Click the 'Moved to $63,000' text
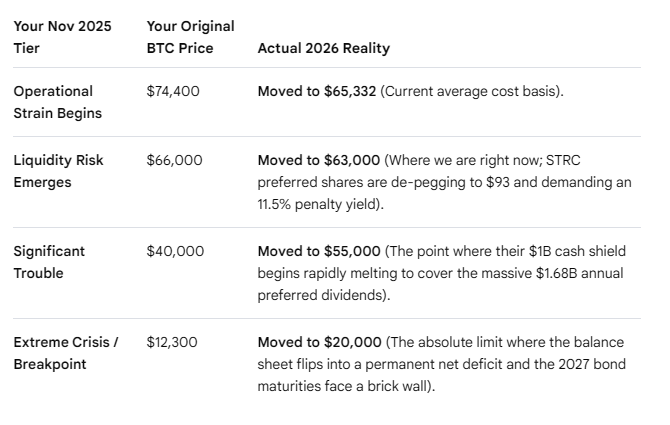Image resolution: width=670 pixels, height=425 pixels. point(319,161)
